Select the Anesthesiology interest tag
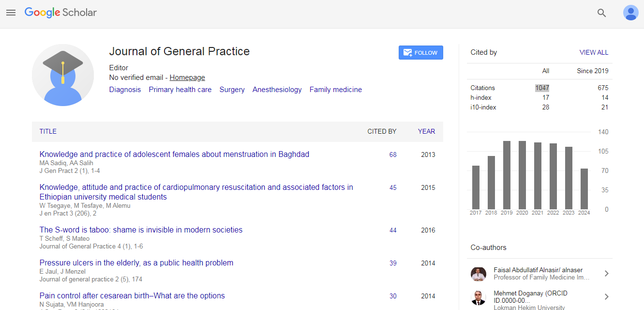 (277, 90)
